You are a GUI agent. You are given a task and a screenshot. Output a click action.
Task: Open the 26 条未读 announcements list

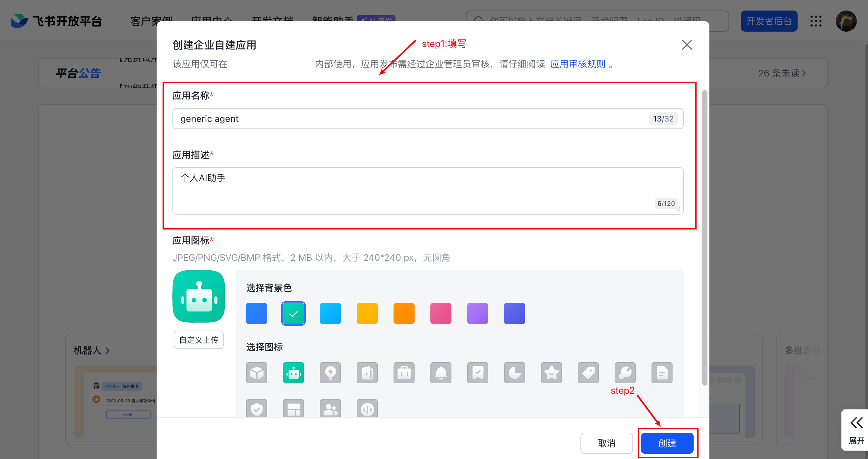(x=782, y=73)
